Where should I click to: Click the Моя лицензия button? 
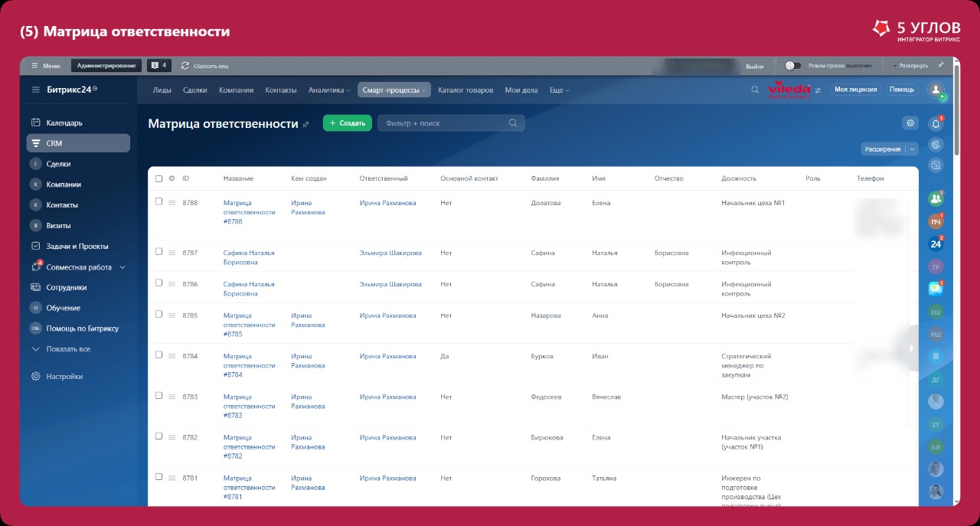point(856,90)
